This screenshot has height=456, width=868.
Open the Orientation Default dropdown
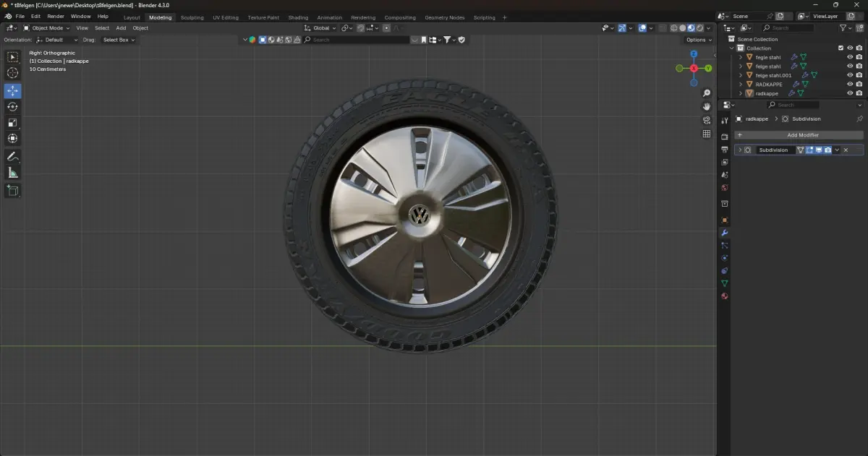[56, 40]
